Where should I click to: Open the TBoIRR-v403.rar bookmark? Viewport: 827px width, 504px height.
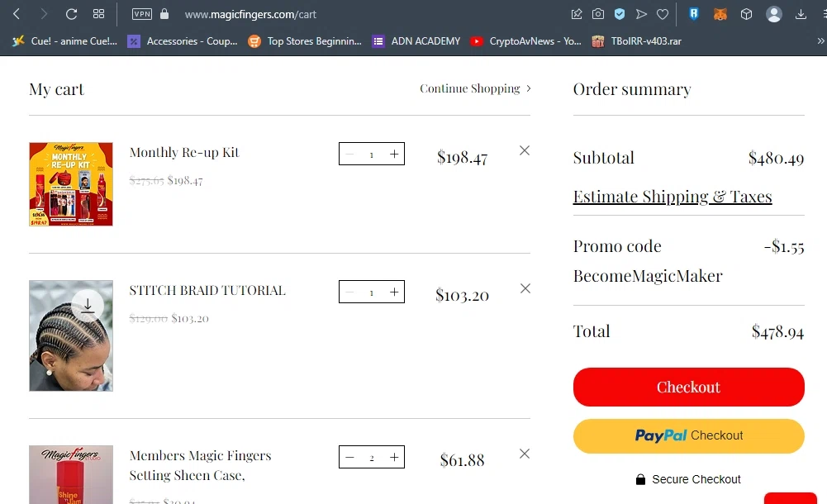coord(637,41)
